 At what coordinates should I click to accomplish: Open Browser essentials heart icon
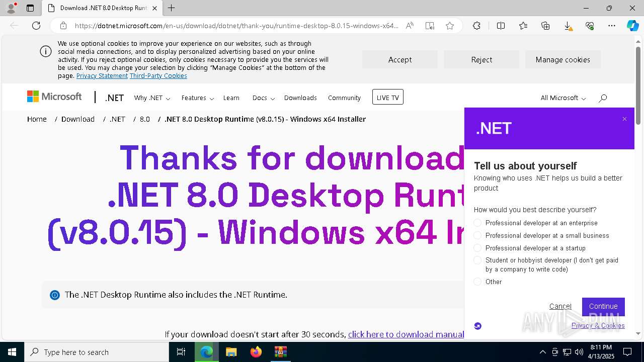[590, 26]
